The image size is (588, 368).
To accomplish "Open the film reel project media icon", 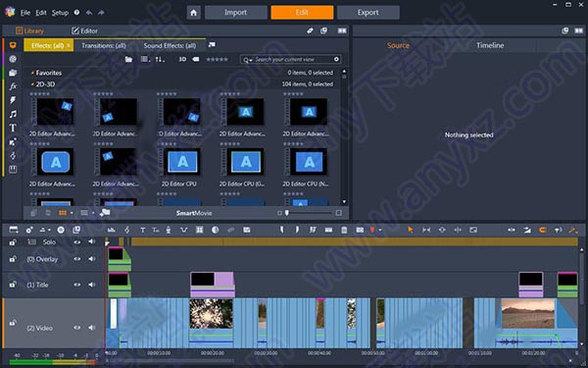I will pos(13,59).
